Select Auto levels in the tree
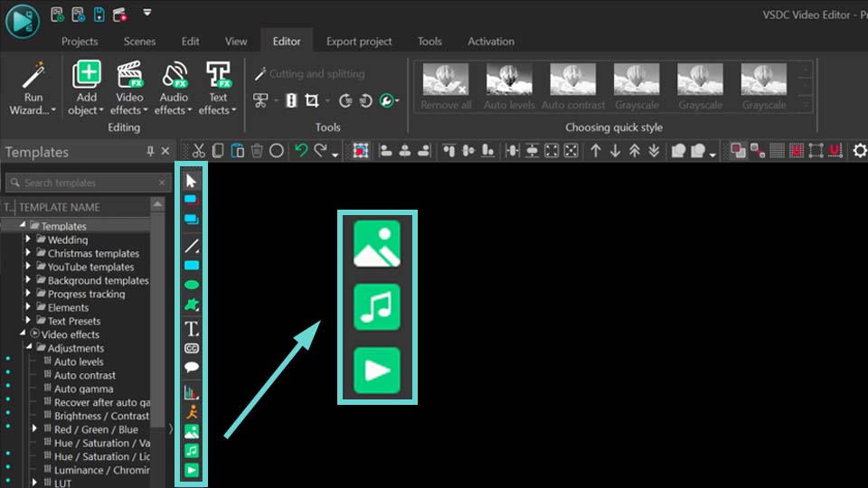Image resolution: width=868 pixels, height=488 pixels. click(x=79, y=361)
